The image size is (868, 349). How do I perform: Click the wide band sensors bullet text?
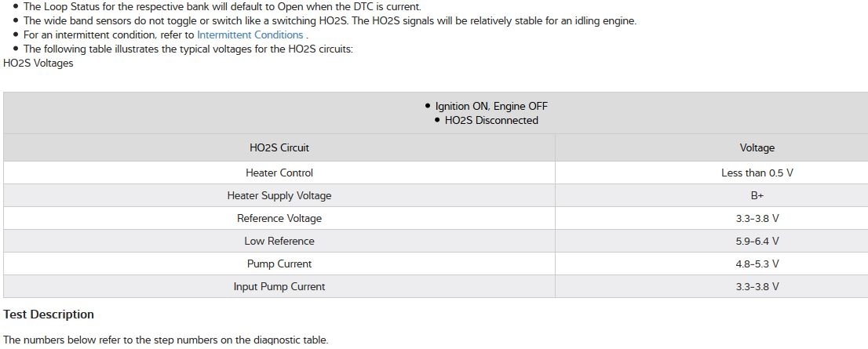(330, 20)
